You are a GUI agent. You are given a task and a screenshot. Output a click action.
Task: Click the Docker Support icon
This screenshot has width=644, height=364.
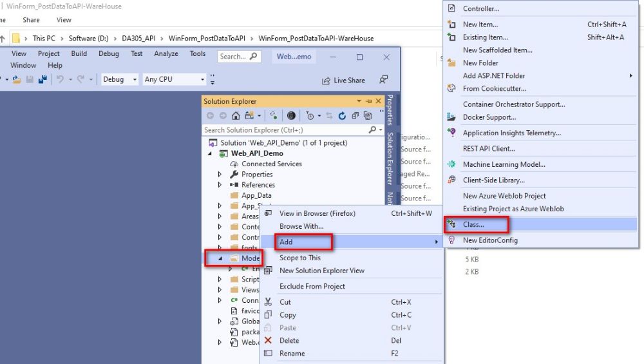(x=451, y=117)
